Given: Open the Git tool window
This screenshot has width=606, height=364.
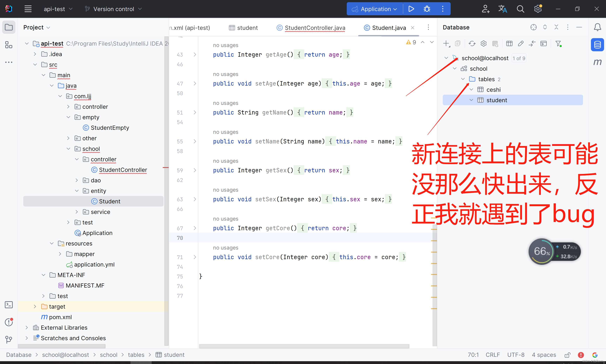Looking at the screenshot, I should (x=9, y=339).
